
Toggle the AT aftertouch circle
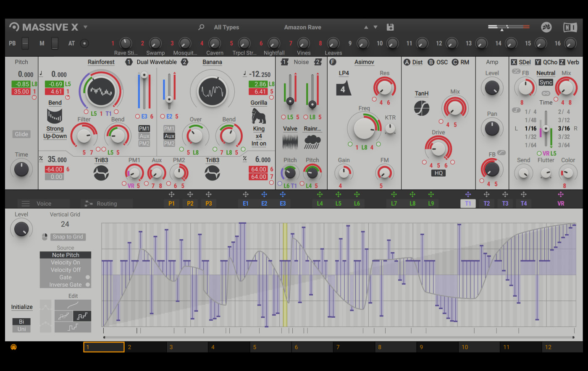click(84, 43)
